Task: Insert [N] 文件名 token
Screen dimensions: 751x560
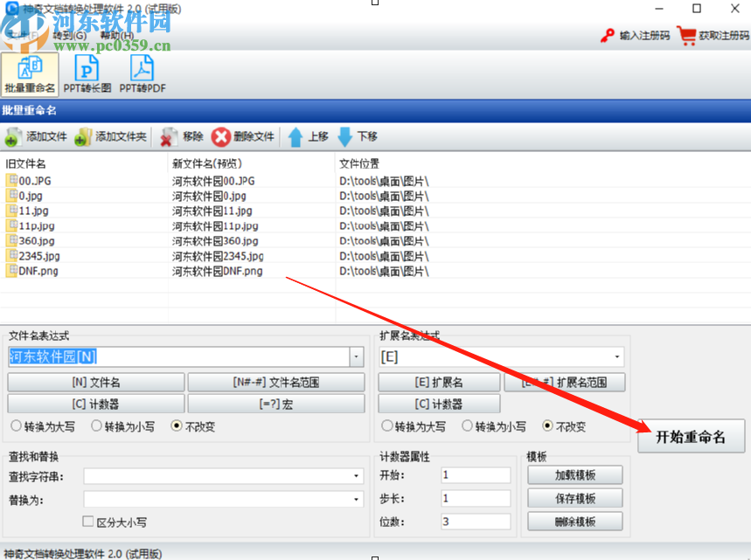Action: click(96, 382)
